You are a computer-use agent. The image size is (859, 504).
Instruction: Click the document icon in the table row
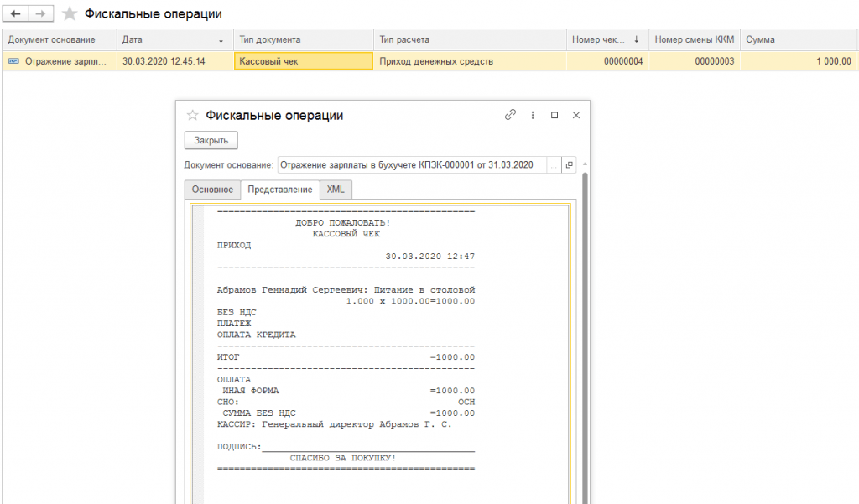click(x=13, y=61)
